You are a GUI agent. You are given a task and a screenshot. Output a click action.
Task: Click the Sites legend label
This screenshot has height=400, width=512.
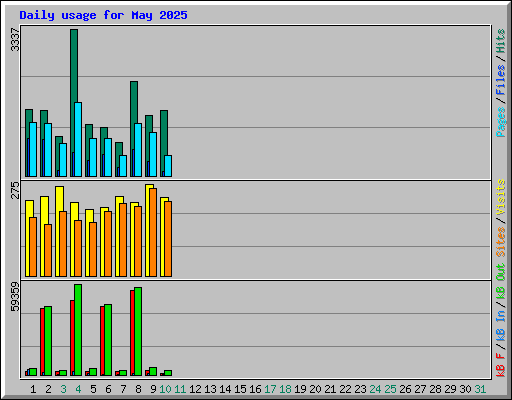click(501, 242)
